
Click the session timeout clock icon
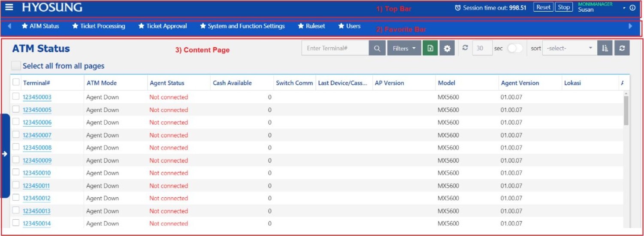pyautogui.click(x=458, y=8)
